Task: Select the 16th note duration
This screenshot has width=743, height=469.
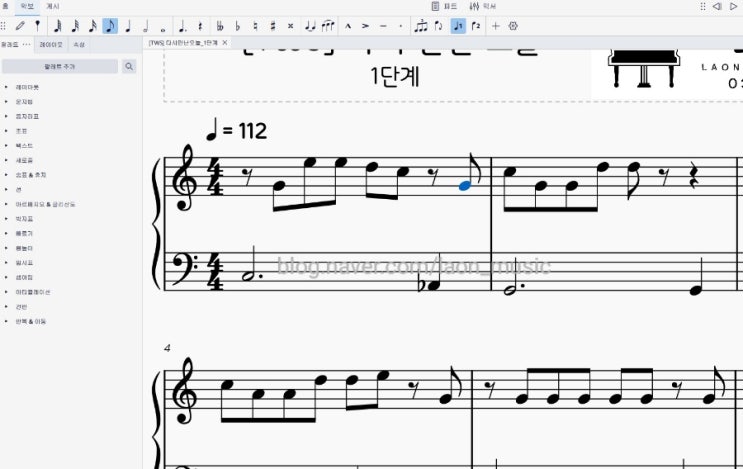Action: coord(93,26)
